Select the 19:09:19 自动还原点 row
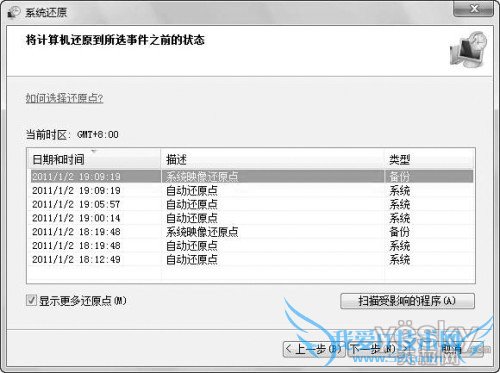The width and height of the screenshot is (500, 373). pyautogui.click(x=252, y=191)
